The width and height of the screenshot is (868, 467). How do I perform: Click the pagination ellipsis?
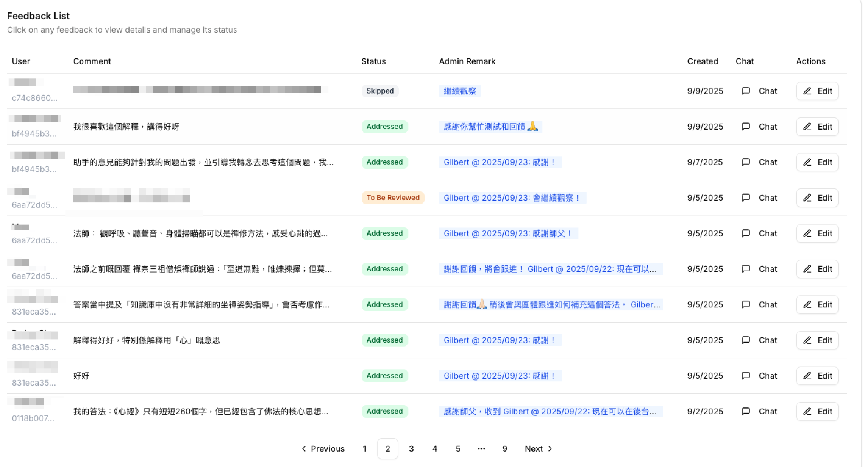click(x=481, y=449)
